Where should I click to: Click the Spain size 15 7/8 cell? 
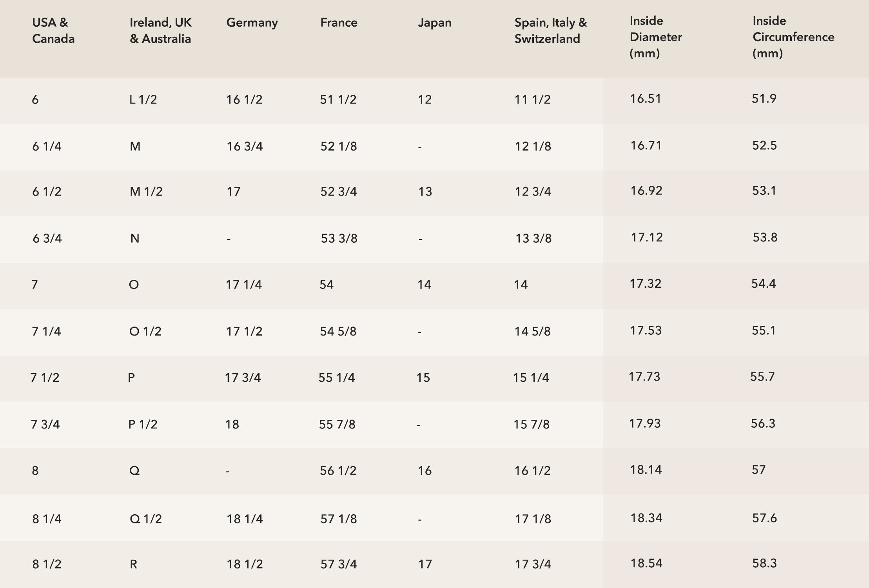pyautogui.click(x=532, y=425)
